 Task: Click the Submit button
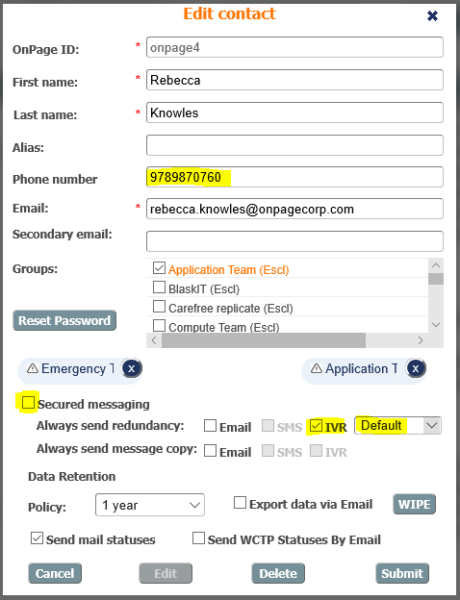[x=402, y=573]
